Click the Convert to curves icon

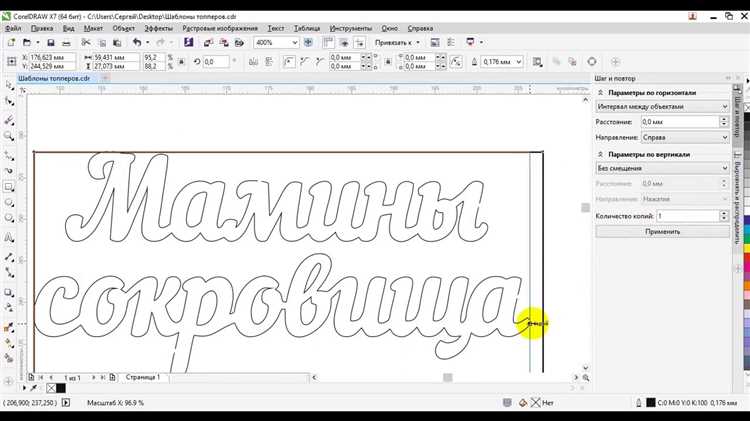[592, 62]
